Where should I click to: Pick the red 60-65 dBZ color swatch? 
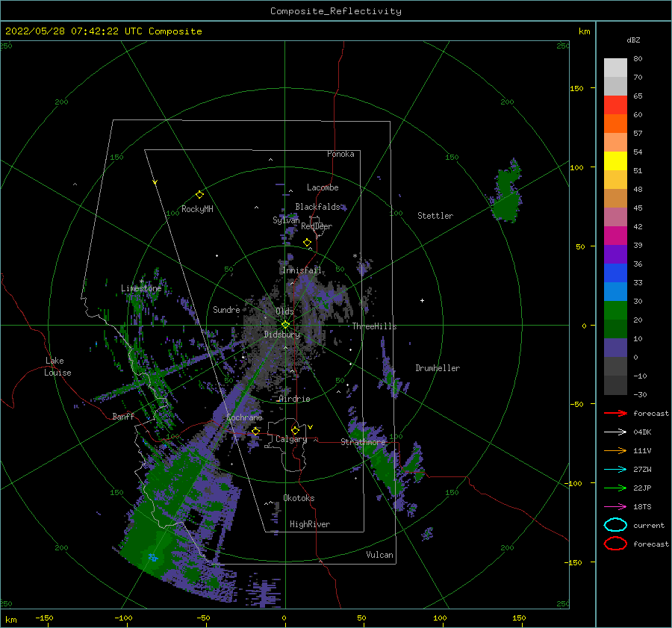(x=615, y=105)
